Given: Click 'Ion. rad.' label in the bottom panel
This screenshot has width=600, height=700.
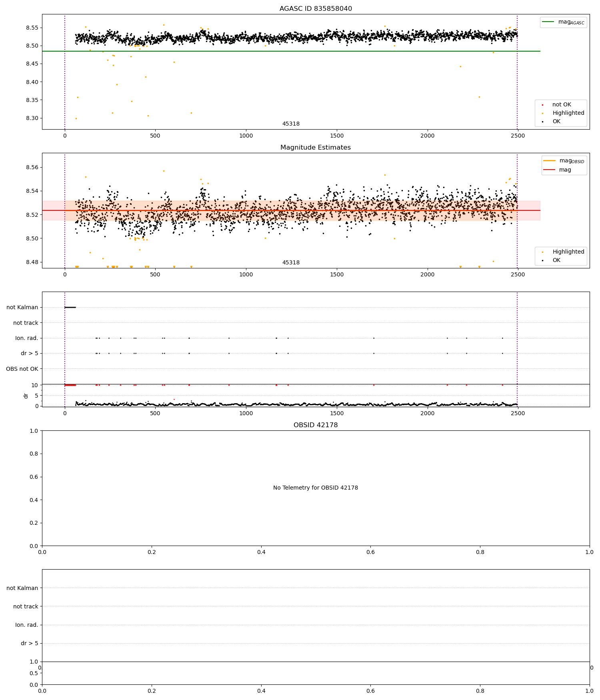Looking at the screenshot, I should 27,625.
